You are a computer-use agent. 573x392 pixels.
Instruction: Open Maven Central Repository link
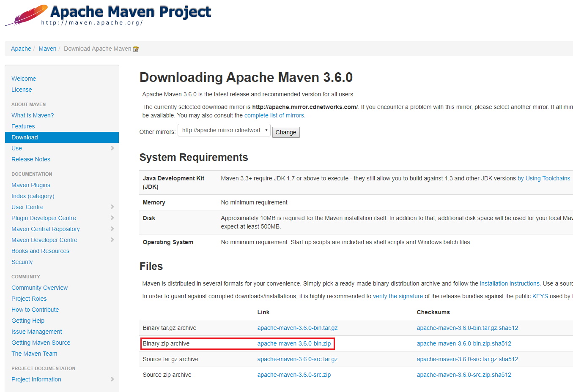click(46, 229)
